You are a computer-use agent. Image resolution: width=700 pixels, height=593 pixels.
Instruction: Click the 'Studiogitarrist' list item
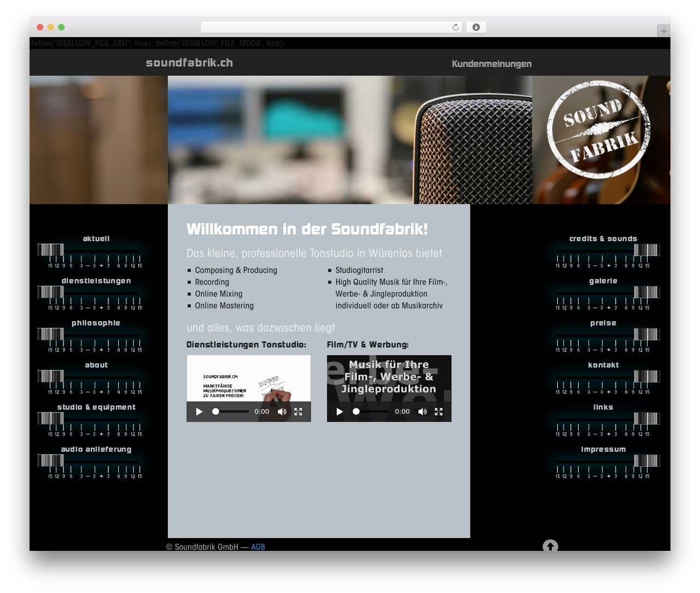click(x=359, y=270)
